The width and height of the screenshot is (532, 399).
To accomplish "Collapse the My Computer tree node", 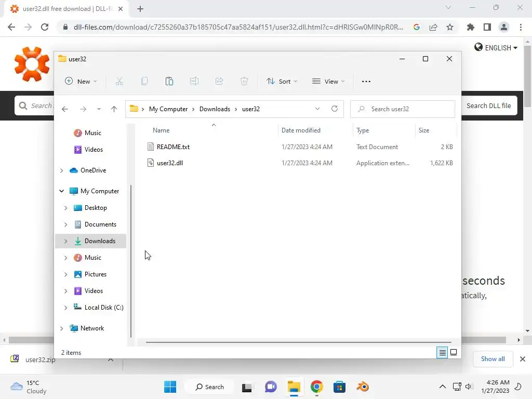I will click(61, 191).
